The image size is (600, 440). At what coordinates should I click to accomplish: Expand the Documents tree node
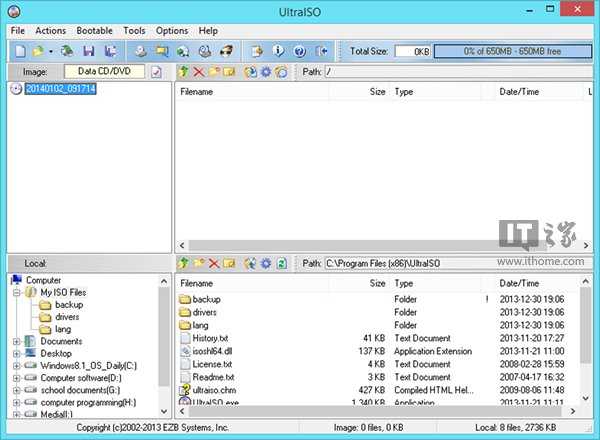pos(16,341)
